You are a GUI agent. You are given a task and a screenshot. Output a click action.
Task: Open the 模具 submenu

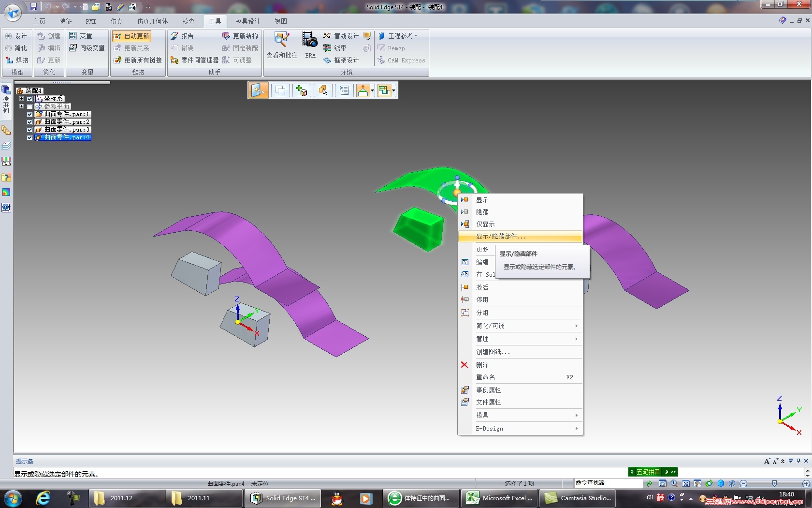520,415
